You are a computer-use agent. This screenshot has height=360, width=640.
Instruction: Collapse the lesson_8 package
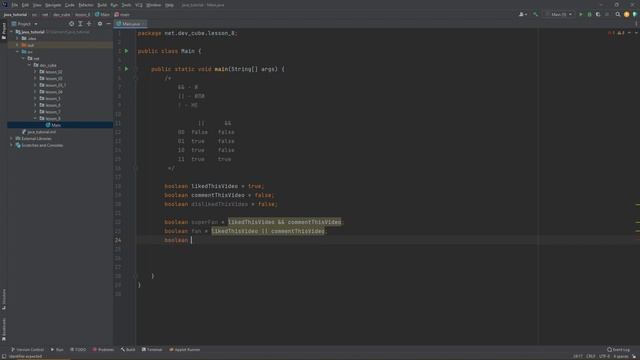[x=35, y=118]
